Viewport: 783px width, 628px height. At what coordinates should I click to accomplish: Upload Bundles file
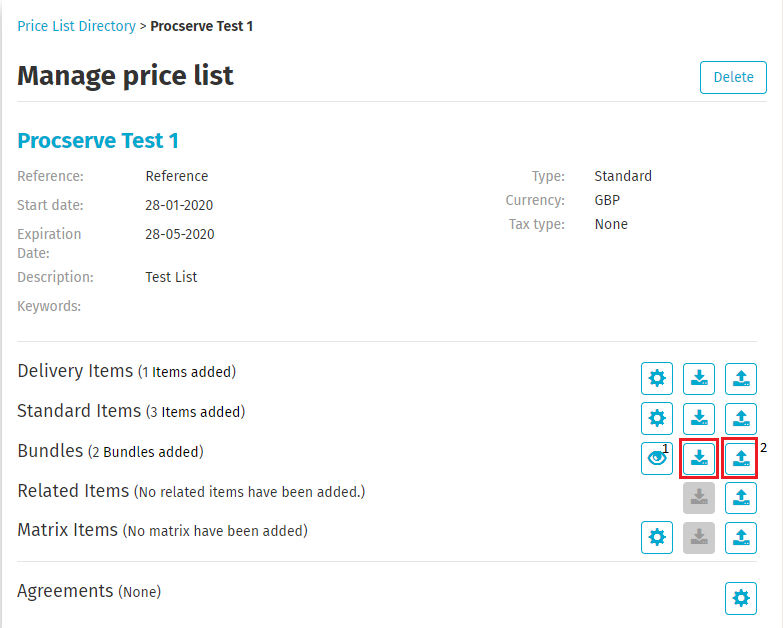click(x=741, y=458)
